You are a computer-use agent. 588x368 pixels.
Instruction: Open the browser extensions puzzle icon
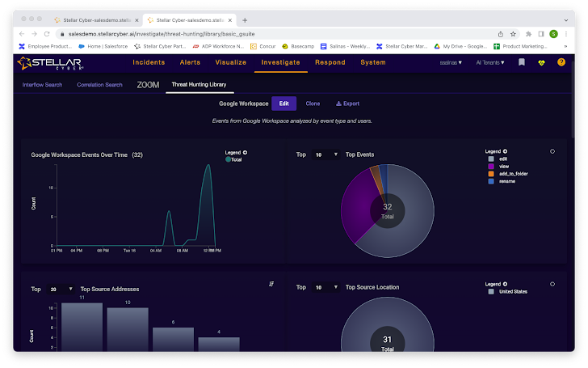coord(528,34)
